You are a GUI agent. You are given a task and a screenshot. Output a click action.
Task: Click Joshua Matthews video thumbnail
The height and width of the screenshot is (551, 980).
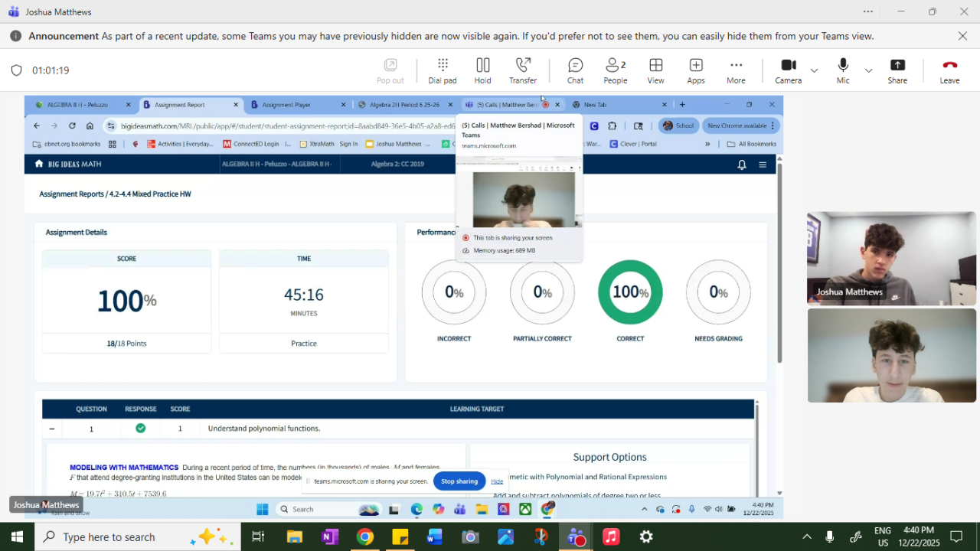891,259
